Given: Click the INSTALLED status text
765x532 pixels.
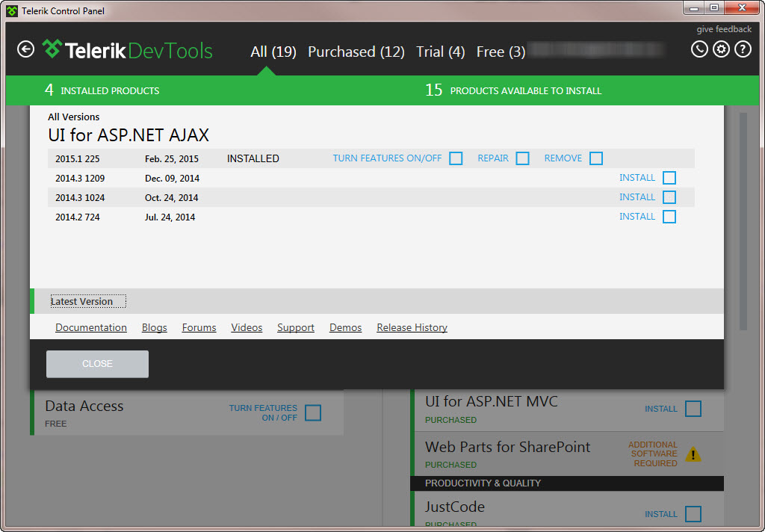Looking at the screenshot, I should pos(253,158).
